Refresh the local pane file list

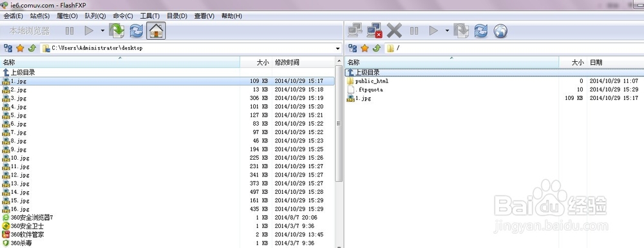136,31
